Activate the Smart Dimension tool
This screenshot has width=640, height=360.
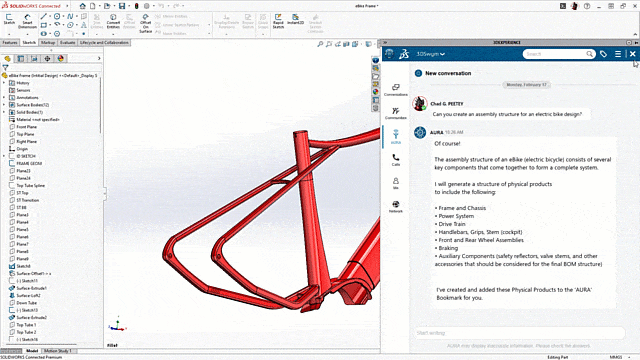click(x=27, y=22)
